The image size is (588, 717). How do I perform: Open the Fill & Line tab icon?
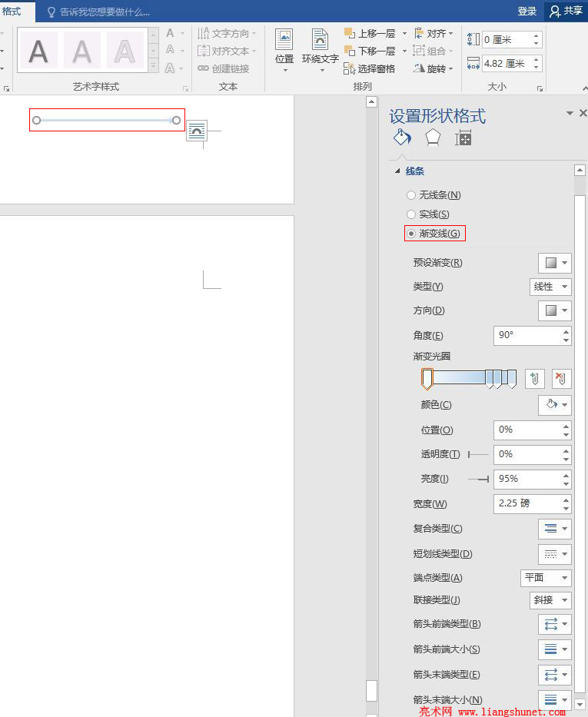click(402, 138)
